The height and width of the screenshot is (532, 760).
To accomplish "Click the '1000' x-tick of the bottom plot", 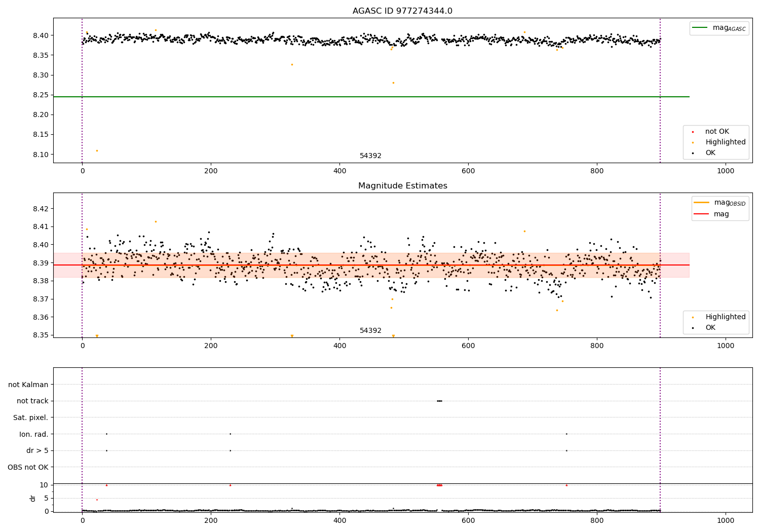I will click(726, 521).
